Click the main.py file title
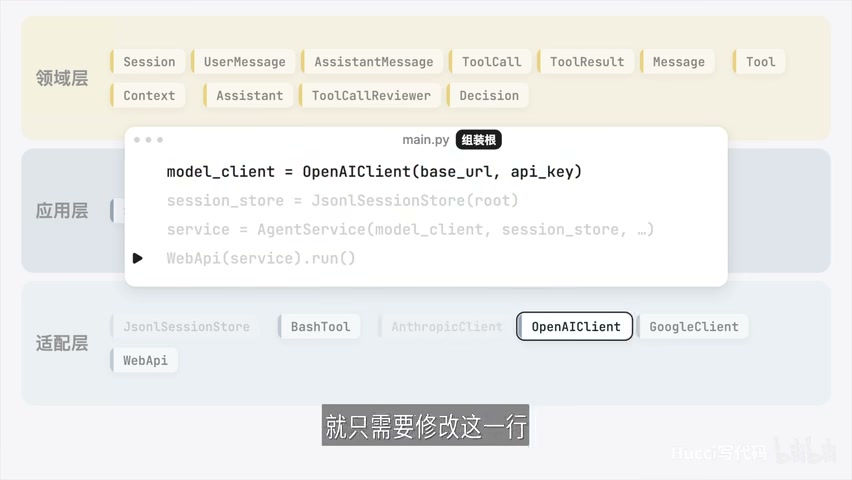 coord(425,140)
